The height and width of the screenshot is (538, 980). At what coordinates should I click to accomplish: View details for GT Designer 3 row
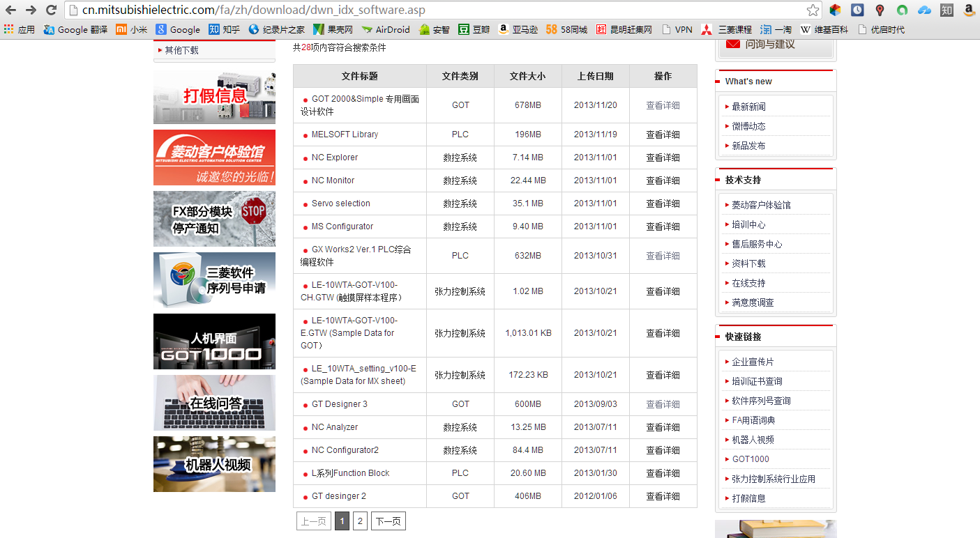pyautogui.click(x=663, y=404)
